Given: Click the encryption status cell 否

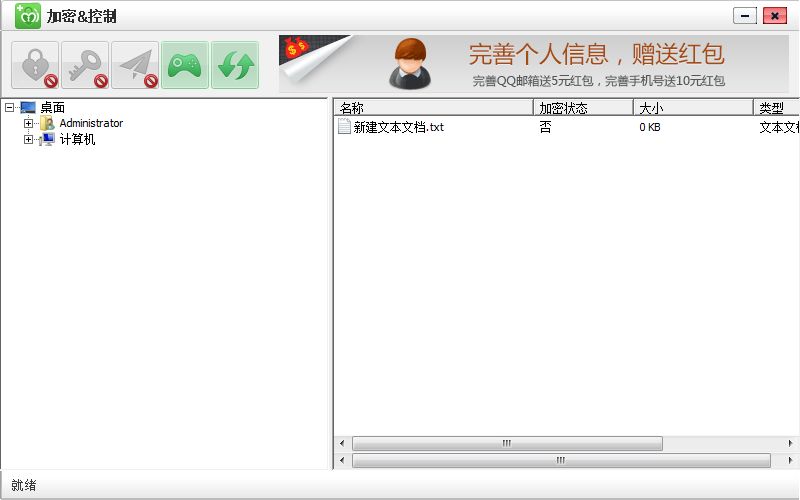Looking at the screenshot, I should [545, 127].
